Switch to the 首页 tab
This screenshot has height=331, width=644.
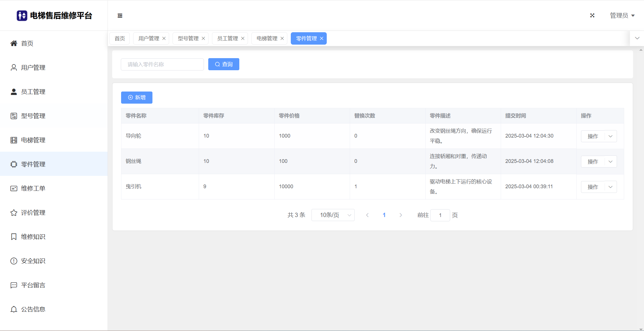[x=120, y=39]
